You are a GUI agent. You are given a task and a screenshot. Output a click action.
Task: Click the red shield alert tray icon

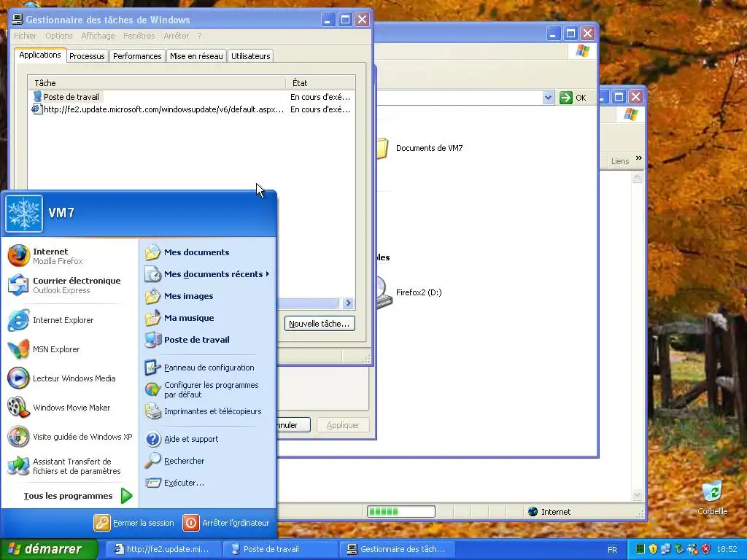(706, 549)
